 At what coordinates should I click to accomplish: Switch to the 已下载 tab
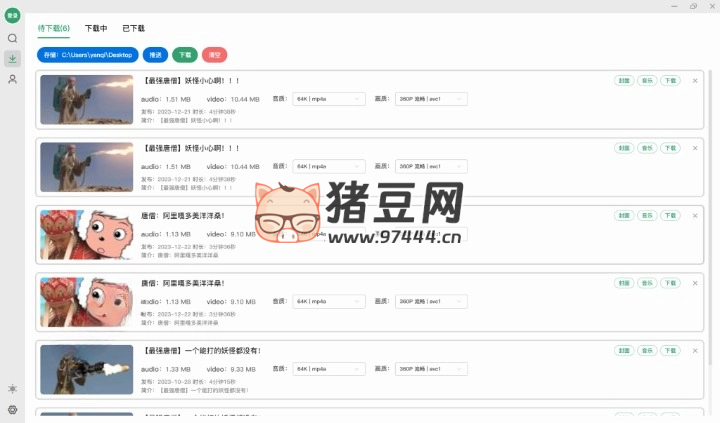pos(133,29)
